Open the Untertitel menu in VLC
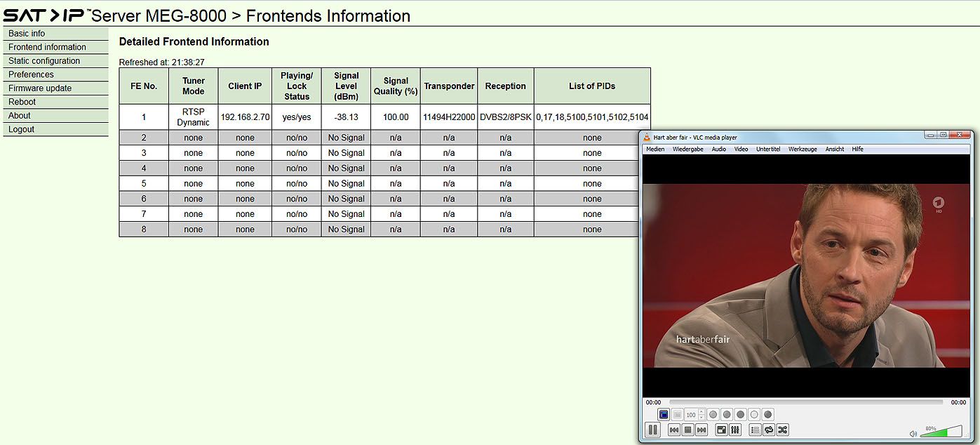The width and height of the screenshot is (980, 445). (x=768, y=149)
